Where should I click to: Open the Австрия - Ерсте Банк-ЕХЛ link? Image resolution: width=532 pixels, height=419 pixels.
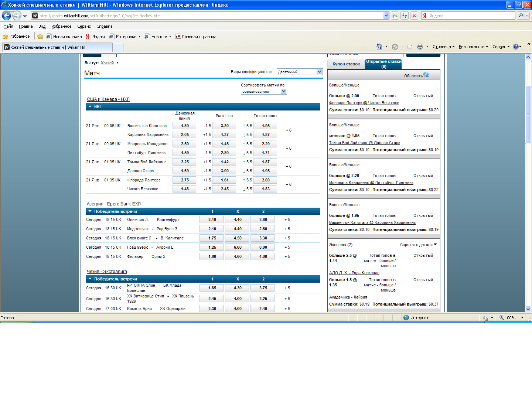click(113, 204)
